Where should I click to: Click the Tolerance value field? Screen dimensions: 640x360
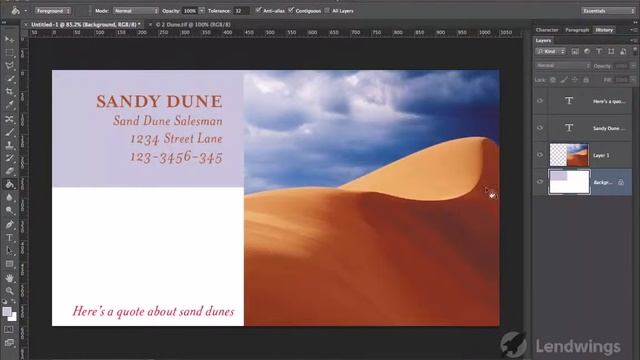(x=241, y=11)
